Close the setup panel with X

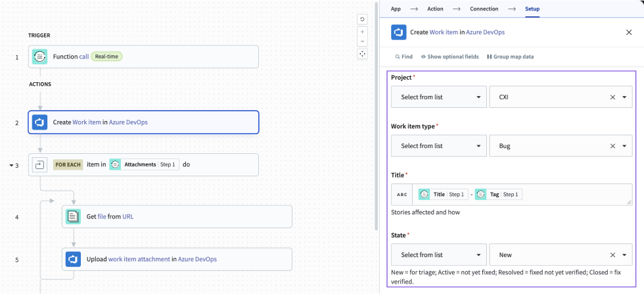click(629, 32)
